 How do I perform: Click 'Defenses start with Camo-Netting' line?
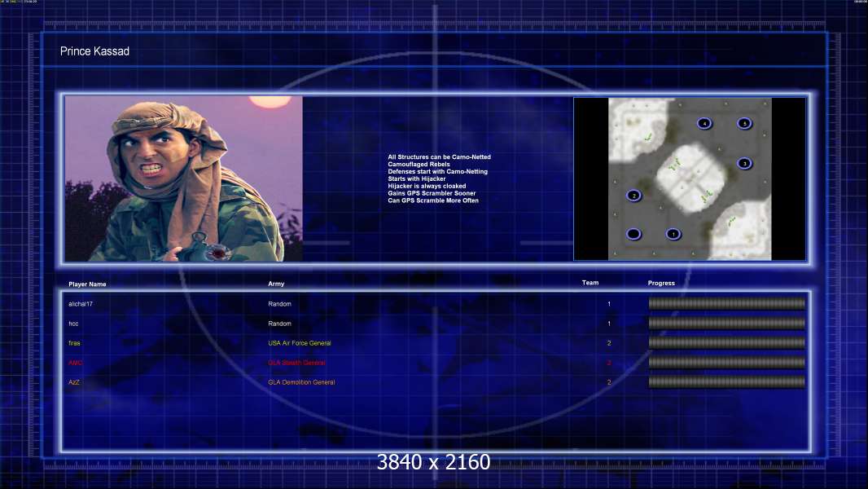click(438, 172)
